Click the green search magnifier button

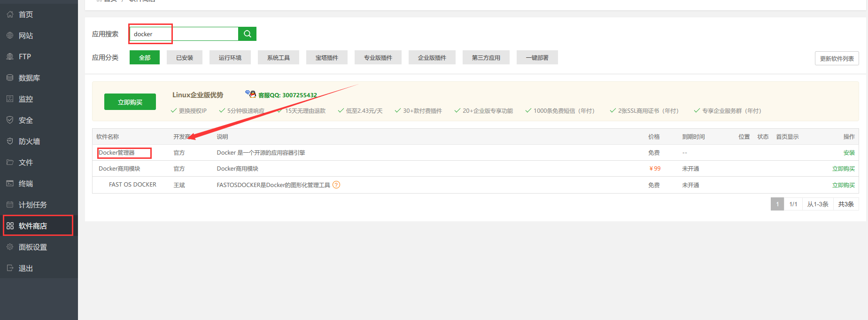click(x=248, y=34)
